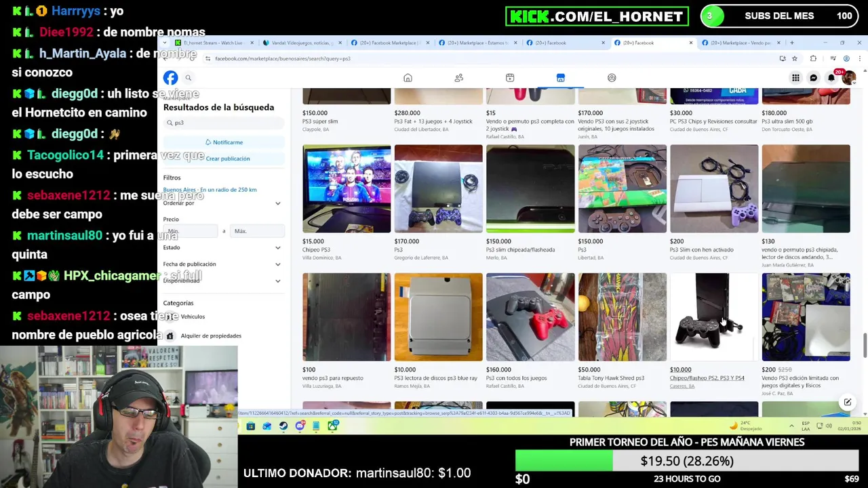Image resolution: width=868 pixels, height=488 pixels.
Task: Click PS3 súper slim listing title
Action: click(x=320, y=121)
